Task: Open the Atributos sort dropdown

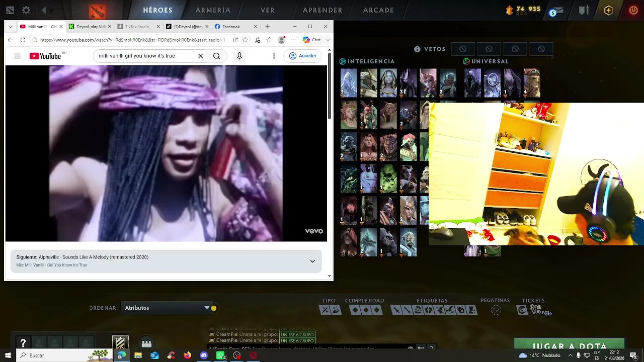Action: tap(167, 308)
